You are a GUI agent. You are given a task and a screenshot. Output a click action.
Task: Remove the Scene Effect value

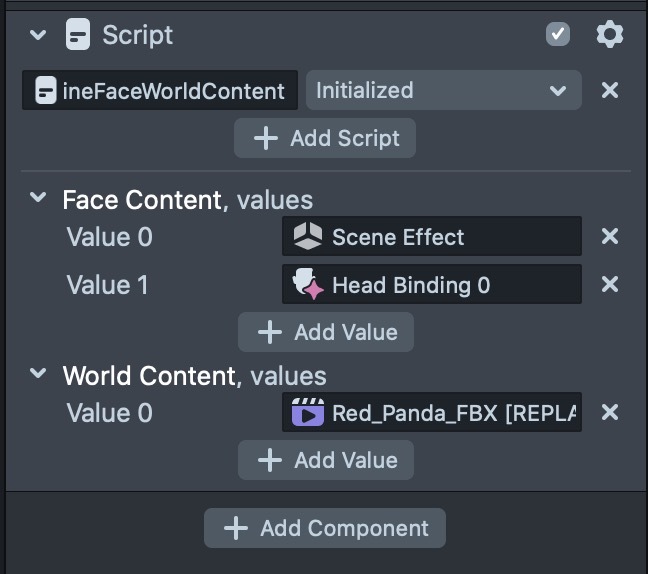click(609, 237)
